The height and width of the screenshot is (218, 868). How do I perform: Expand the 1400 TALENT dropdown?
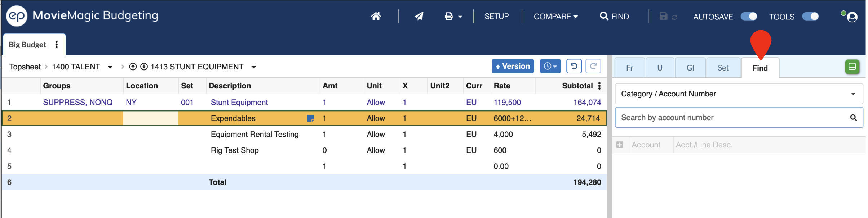point(110,67)
